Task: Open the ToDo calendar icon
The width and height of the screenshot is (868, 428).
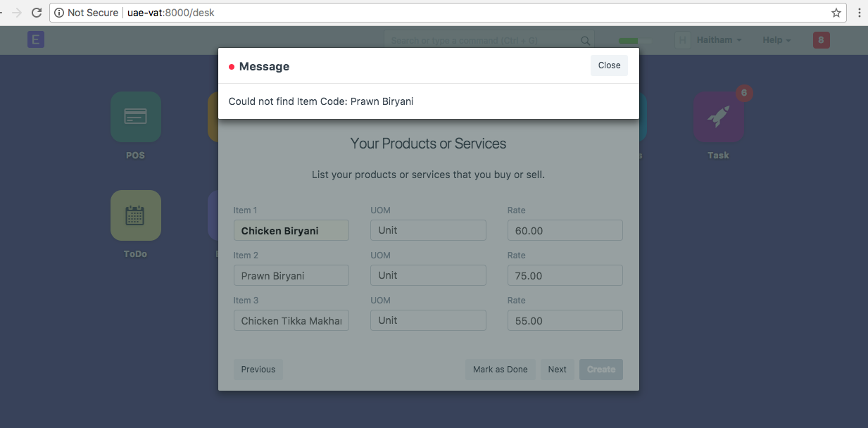Action: [x=135, y=215]
